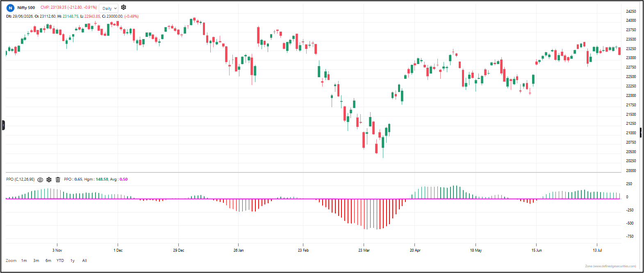The image size is (644, 273).
Task: Click the 1 Dec date axis label
Action: click(118, 250)
